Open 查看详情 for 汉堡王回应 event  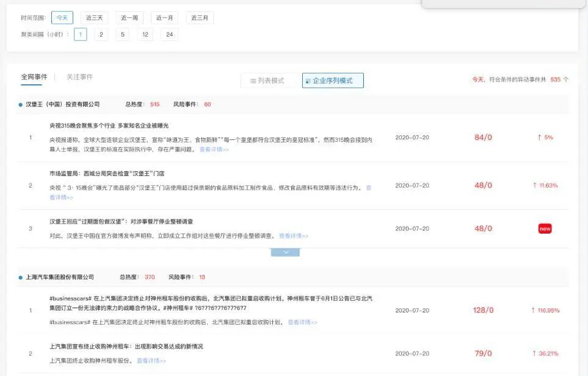coord(294,236)
